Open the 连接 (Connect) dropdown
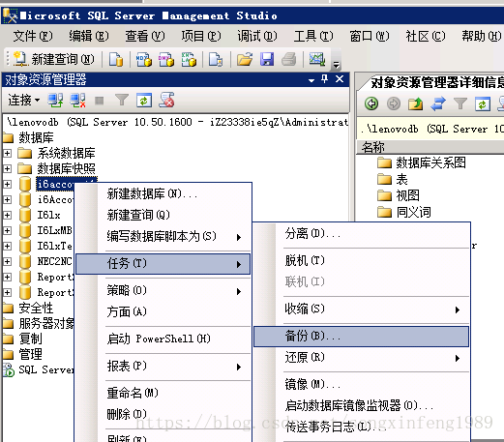504x442 pixels. point(23,100)
